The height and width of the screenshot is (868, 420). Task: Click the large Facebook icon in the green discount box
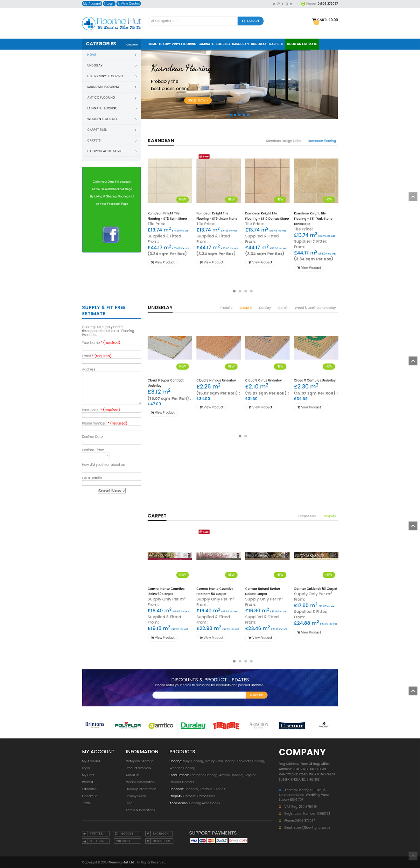[x=111, y=234]
